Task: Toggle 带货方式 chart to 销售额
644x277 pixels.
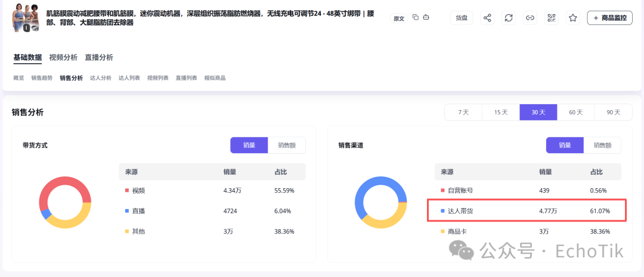Action: click(x=287, y=145)
